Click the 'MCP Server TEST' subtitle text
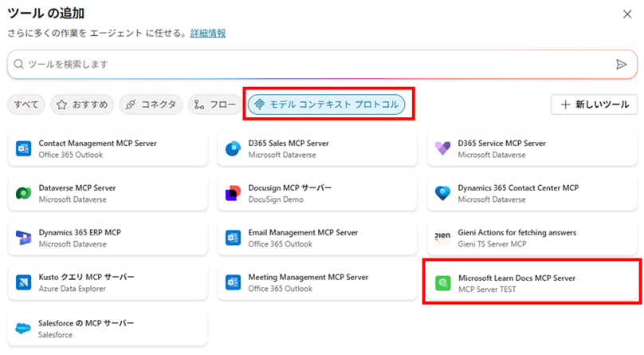This screenshot has width=644, height=355. [x=487, y=290]
